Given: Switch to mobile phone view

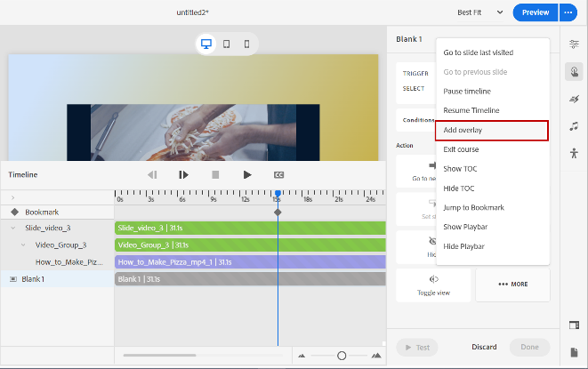Looking at the screenshot, I should [246, 44].
